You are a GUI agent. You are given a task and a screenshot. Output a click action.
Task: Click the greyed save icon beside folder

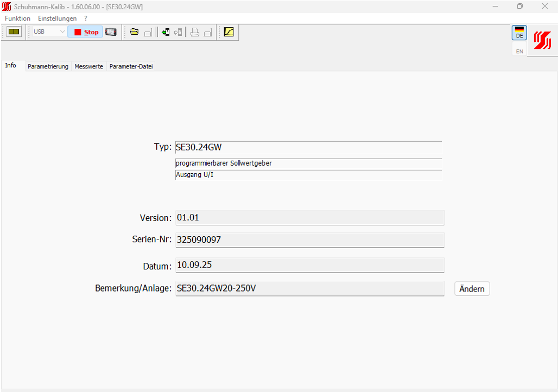(x=148, y=33)
